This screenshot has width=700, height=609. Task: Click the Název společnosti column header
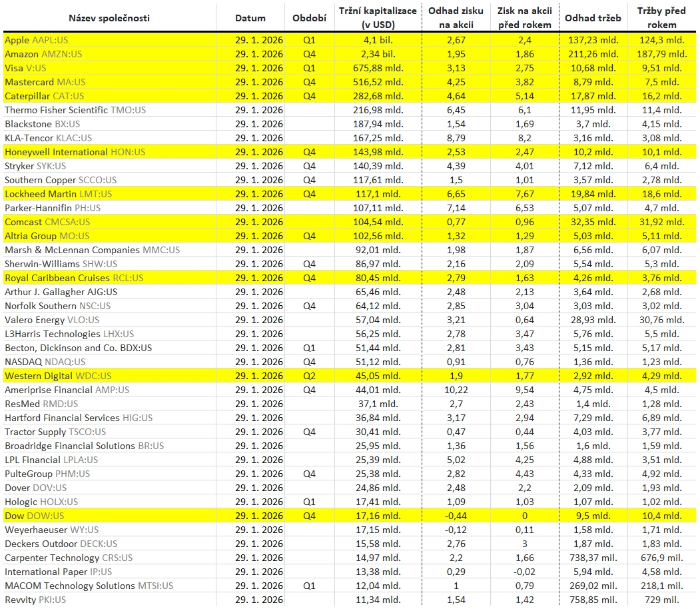(x=109, y=18)
